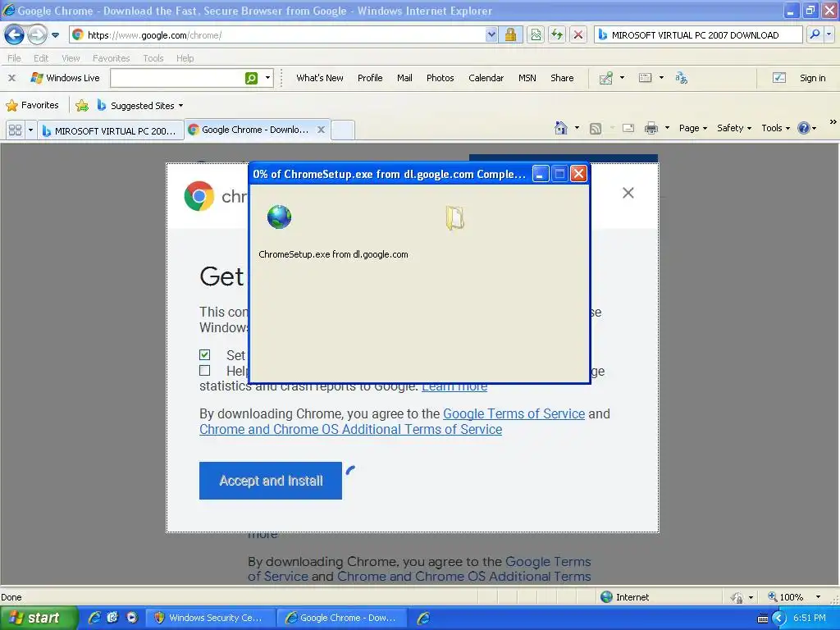This screenshot has width=840, height=630.
Task: Toggle the Compatibility View icon
Action: (x=535, y=34)
